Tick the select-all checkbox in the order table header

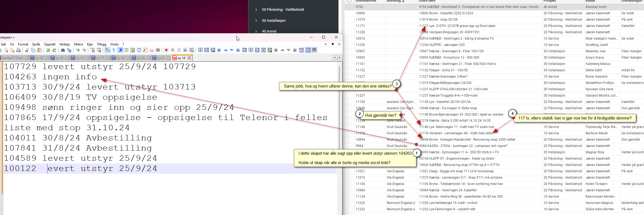click(349, 1)
